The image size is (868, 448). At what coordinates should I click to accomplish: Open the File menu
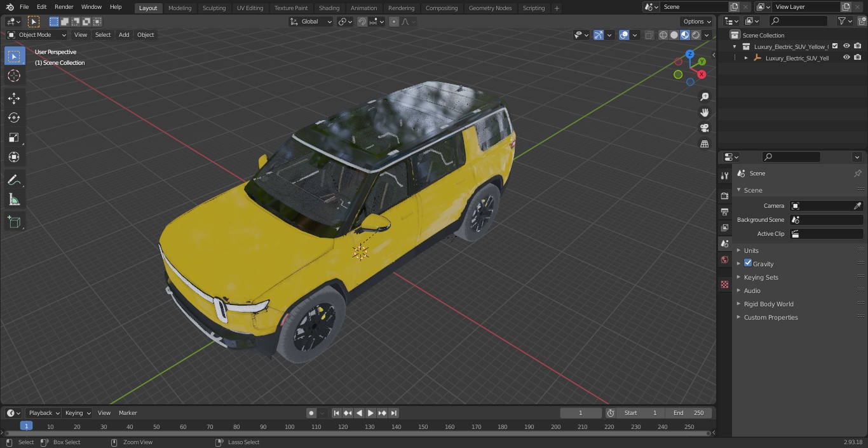coord(24,7)
